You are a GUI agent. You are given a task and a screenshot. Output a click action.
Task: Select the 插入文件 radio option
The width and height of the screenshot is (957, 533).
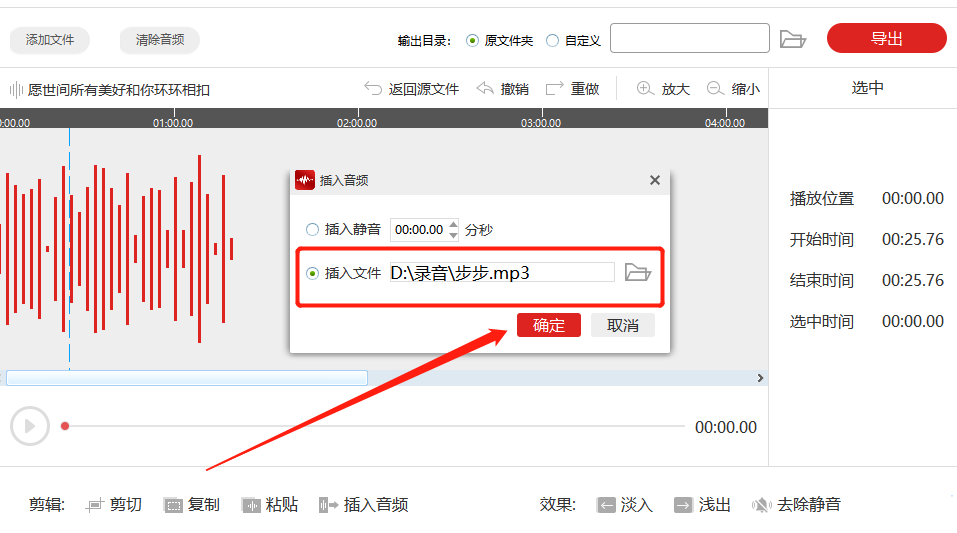[312, 274]
